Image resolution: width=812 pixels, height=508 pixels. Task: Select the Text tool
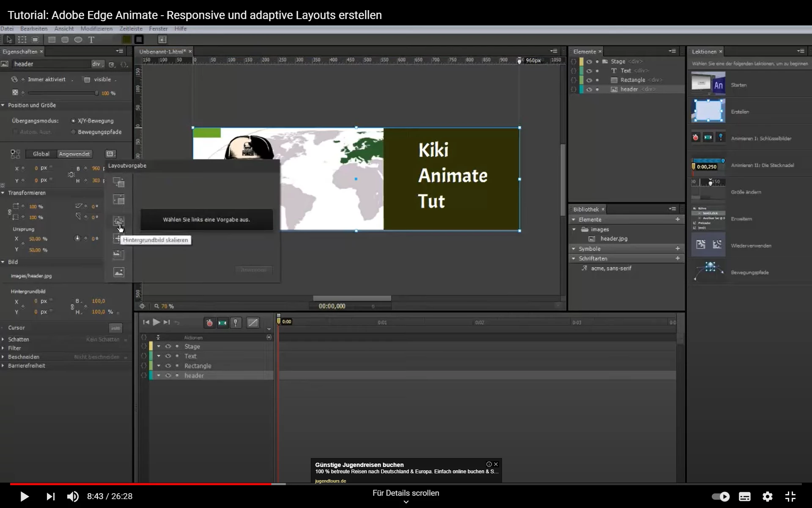[91, 39]
